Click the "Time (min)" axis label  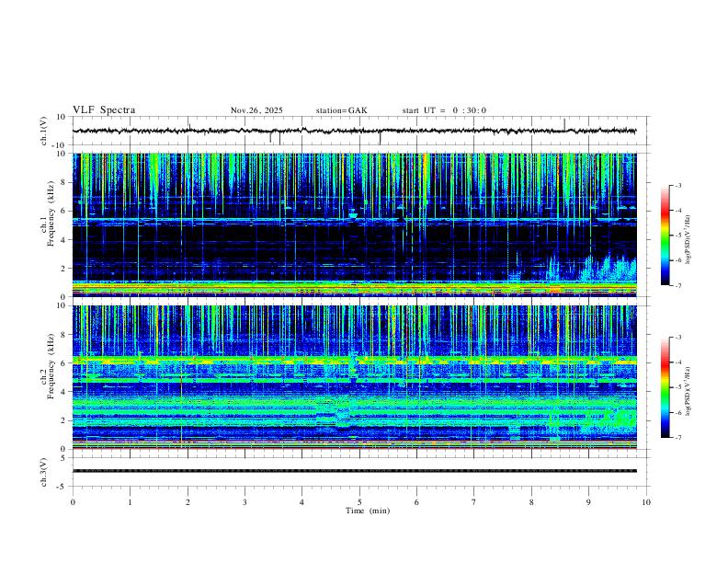tap(368, 511)
